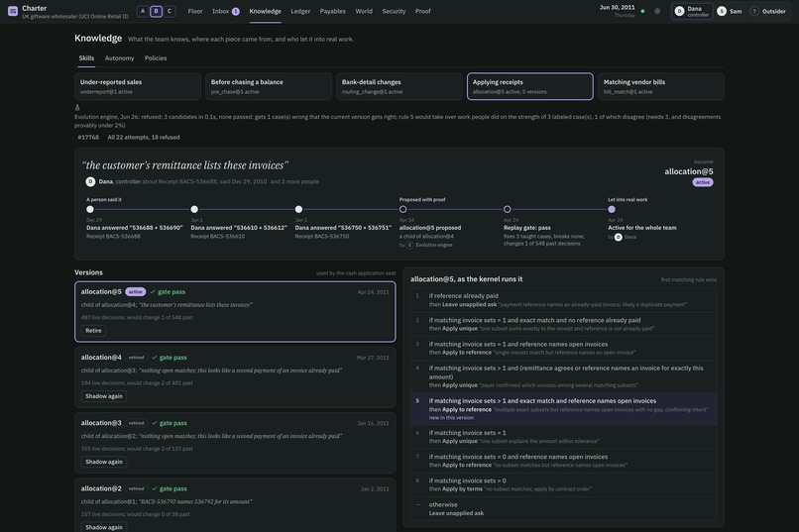The height and width of the screenshot is (532, 799).
Task: Select the allocation@4 version card
Action: (x=235, y=377)
